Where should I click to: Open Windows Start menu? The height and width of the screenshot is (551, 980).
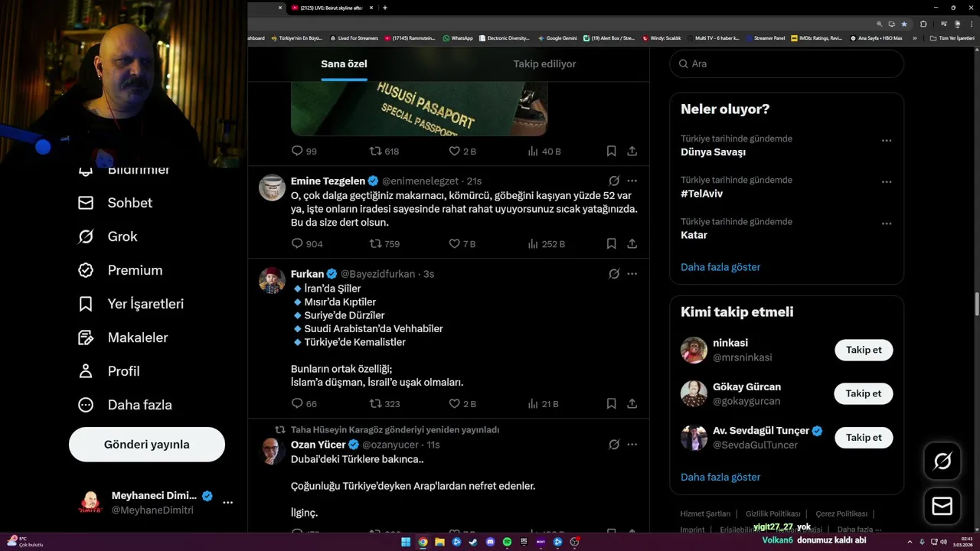pos(406,542)
